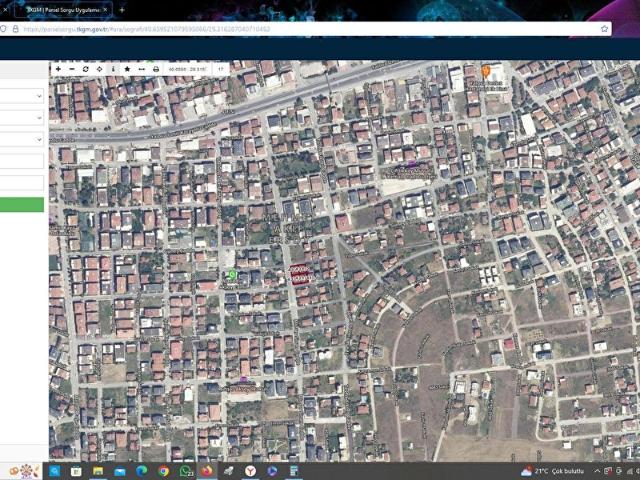
Task: Open the weather widget 21°C Çok bulutlu
Action: tap(552, 471)
